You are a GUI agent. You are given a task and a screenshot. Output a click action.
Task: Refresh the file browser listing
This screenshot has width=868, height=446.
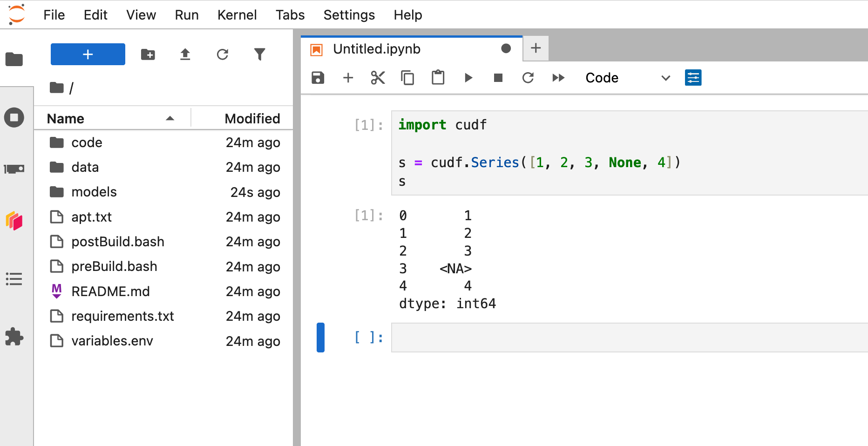[x=223, y=54]
